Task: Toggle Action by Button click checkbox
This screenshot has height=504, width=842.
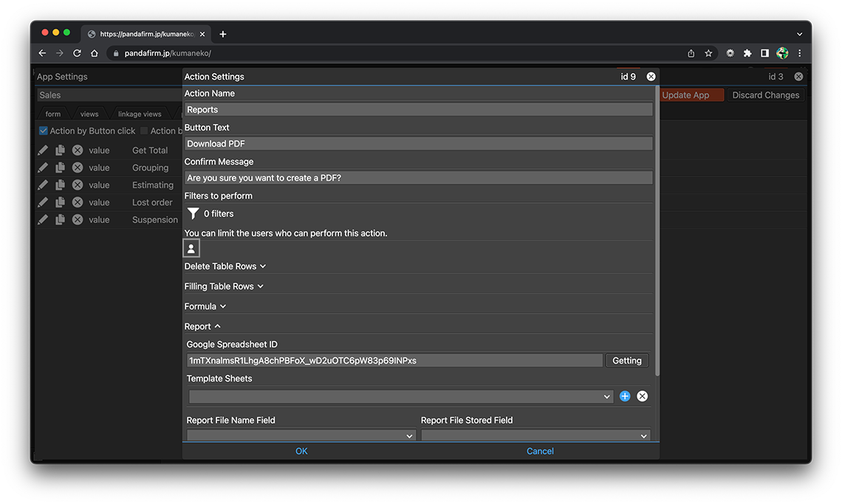Action: 44,131
